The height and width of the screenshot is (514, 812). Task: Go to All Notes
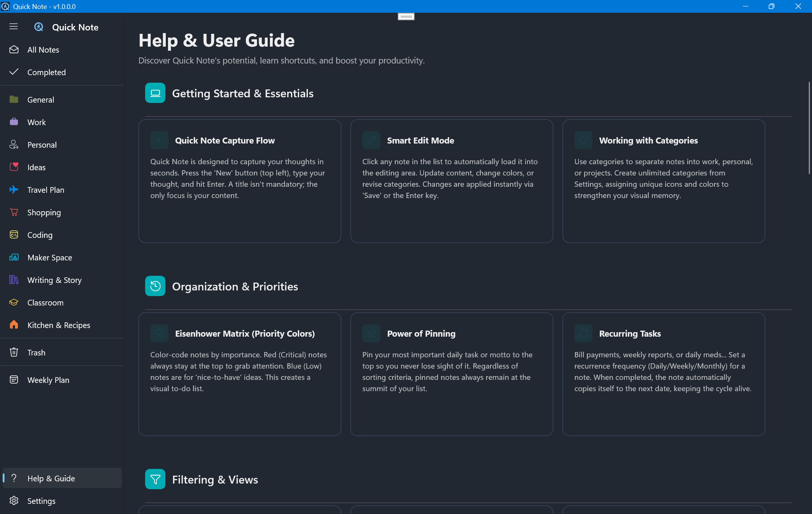[x=43, y=50]
